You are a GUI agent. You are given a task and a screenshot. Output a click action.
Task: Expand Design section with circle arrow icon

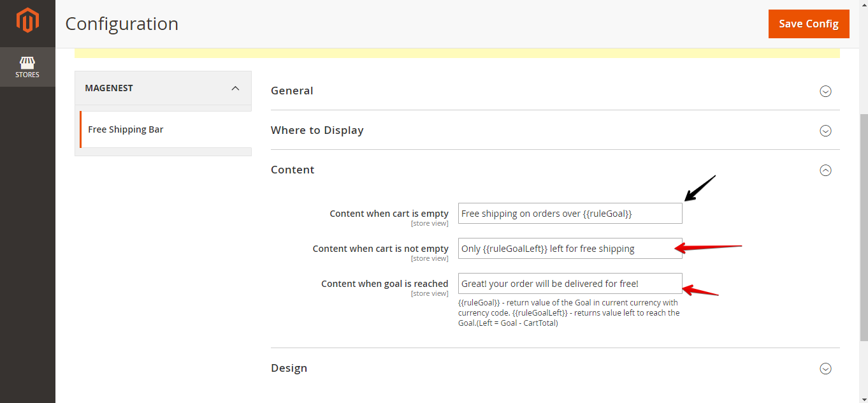(825, 369)
